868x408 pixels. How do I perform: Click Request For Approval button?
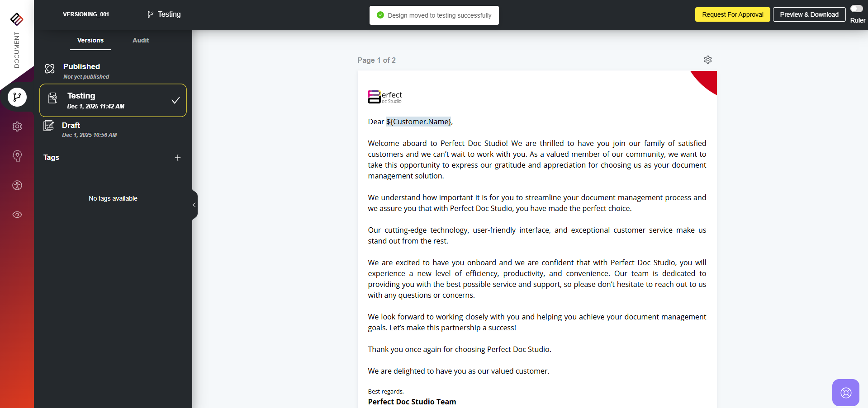pos(732,14)
